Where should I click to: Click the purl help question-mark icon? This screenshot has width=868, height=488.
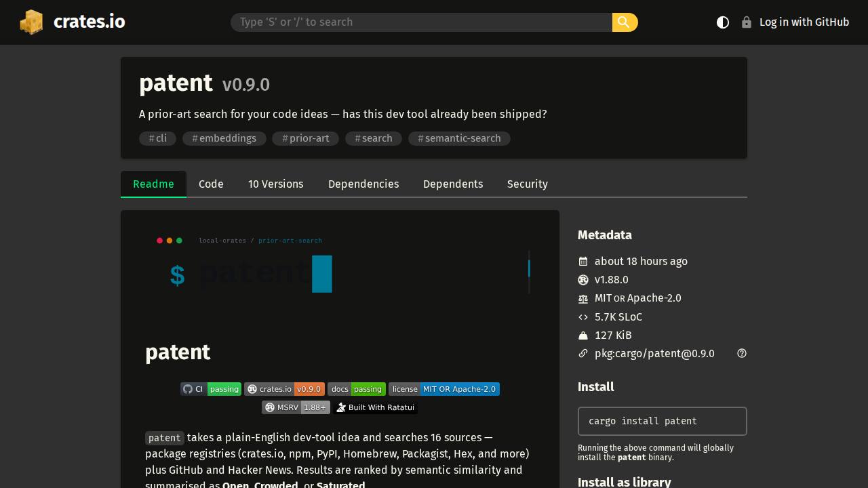point(742,353)
